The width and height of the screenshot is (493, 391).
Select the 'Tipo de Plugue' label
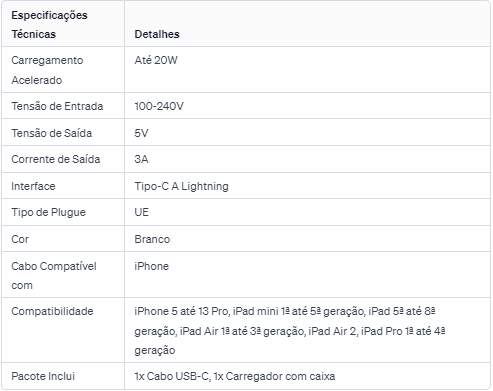coord(48,213)
